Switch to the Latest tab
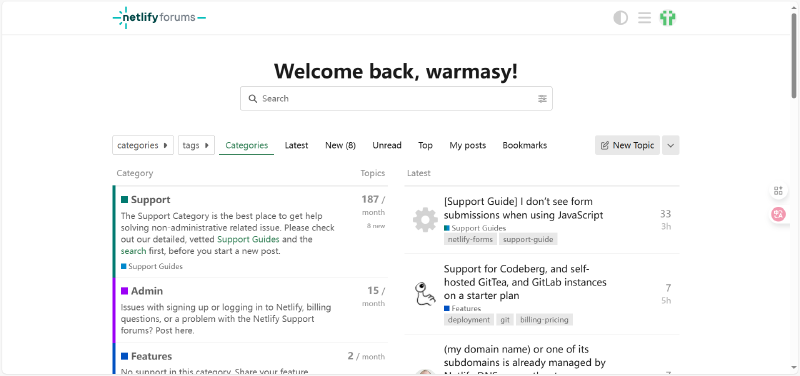 [x=296, y=145]
